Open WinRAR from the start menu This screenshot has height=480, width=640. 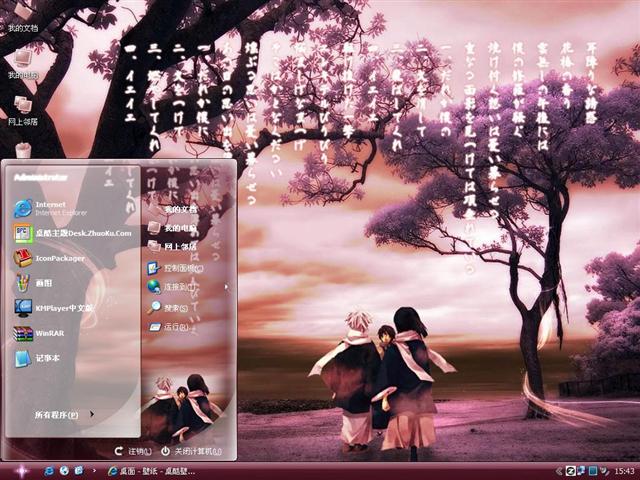pyautogui.click(x=41, y=333)
